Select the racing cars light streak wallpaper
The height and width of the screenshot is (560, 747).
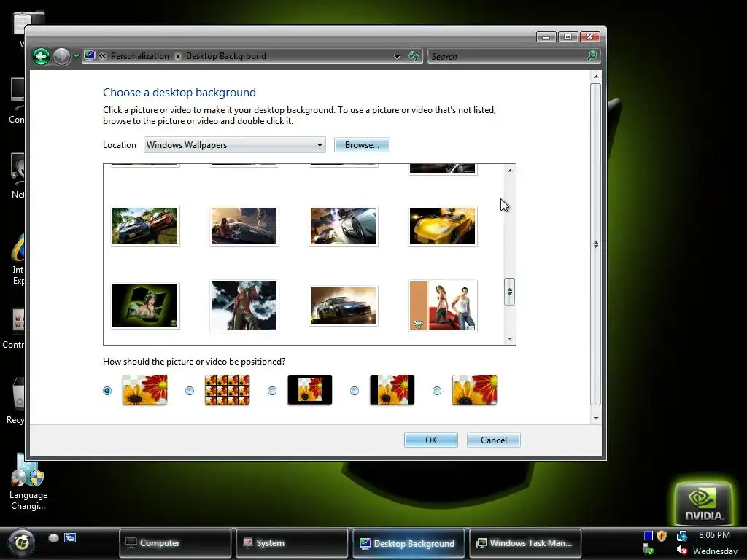pos(343,226)
